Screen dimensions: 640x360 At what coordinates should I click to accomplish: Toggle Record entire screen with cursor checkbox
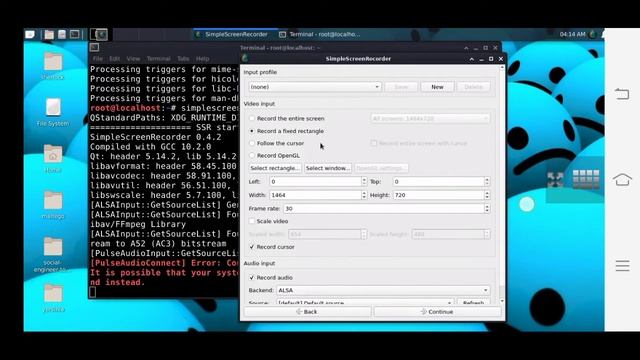[x=374, y=143]
